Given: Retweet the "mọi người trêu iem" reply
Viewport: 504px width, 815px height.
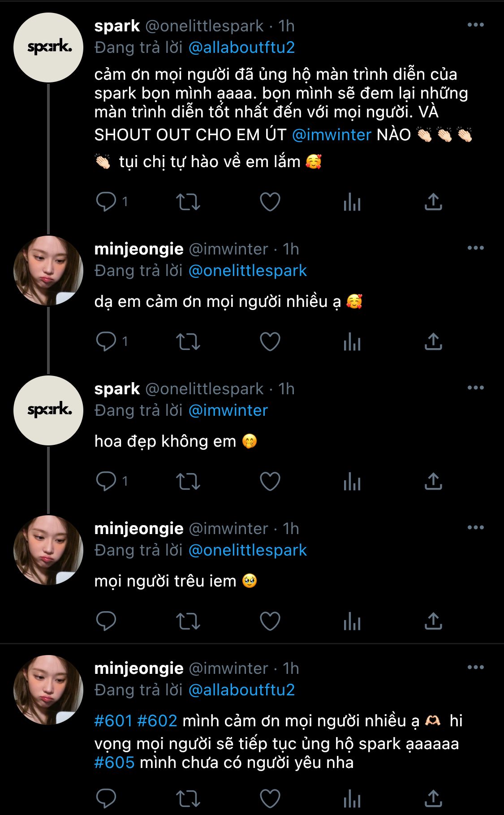Looking at the screenshot, I should point(188,621).
